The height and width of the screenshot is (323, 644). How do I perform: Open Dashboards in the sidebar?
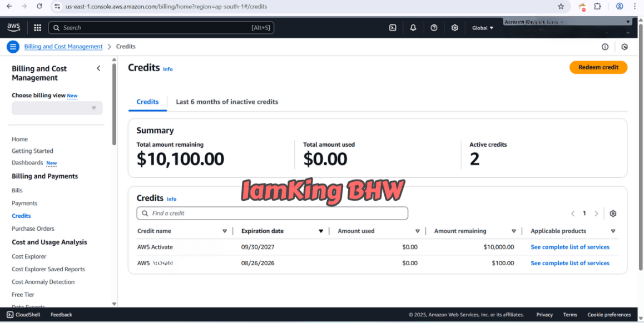(x=27, y=162)
